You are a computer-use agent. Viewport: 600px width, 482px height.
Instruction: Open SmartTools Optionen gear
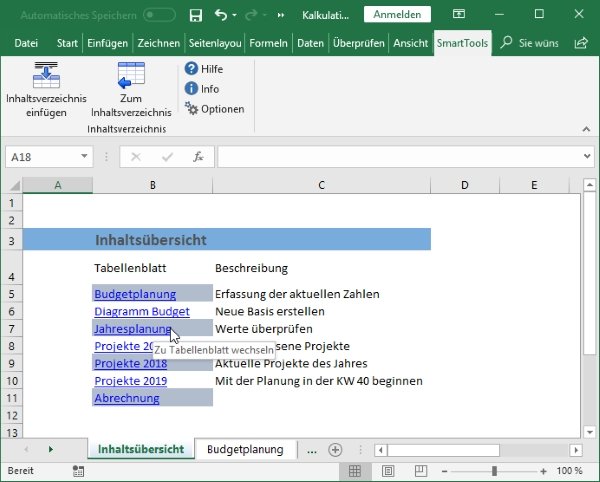(x=191, y=109)
